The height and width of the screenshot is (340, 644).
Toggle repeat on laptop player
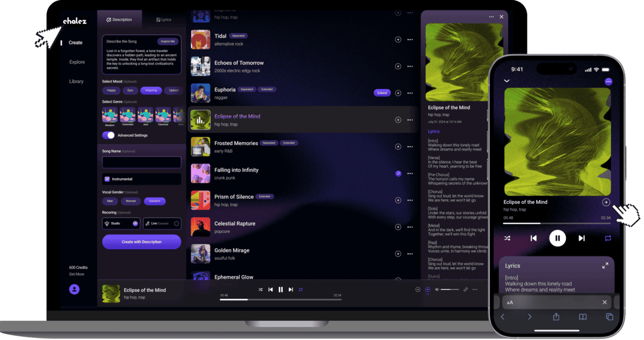pos(301,289)
